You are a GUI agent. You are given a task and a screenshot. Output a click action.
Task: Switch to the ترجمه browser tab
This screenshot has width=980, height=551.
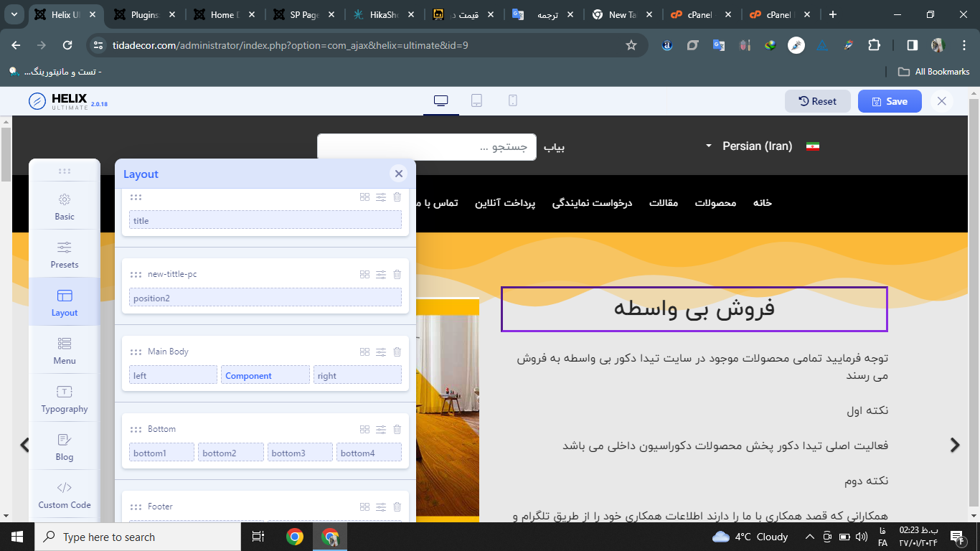pyautogui.click(x=542, y=14)
